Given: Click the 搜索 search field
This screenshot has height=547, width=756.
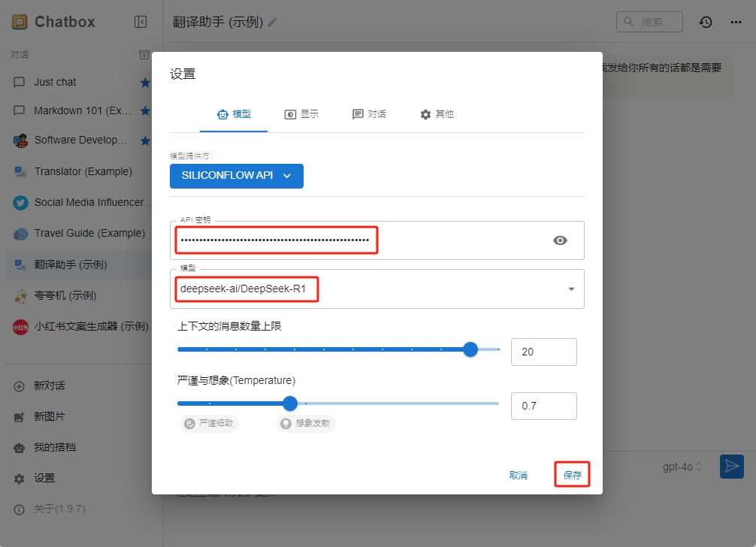Looking at the screenshot, I should coord(649,22).
